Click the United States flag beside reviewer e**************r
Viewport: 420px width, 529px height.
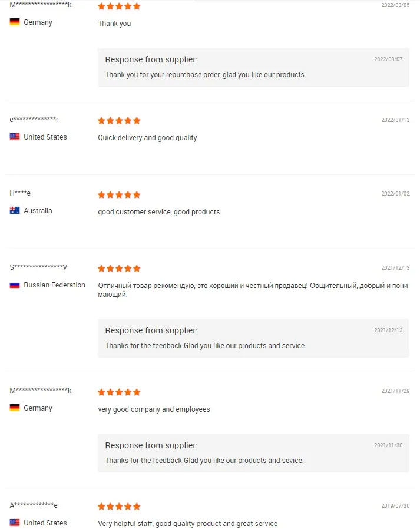15,137
